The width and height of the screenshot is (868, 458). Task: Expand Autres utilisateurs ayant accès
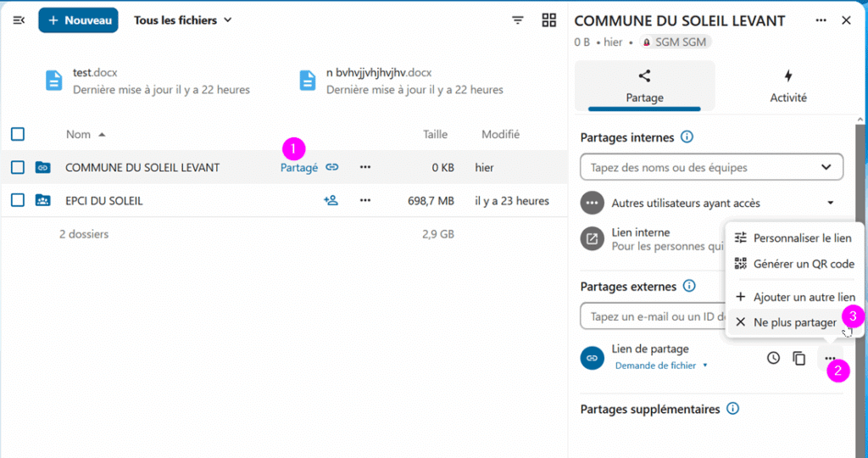[711, 204]
